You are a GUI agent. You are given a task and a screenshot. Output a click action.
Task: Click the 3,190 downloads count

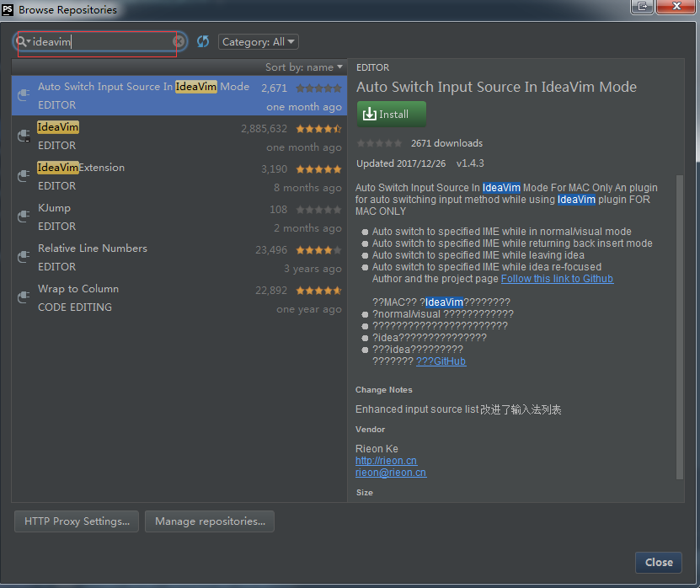tap(274, 169)
